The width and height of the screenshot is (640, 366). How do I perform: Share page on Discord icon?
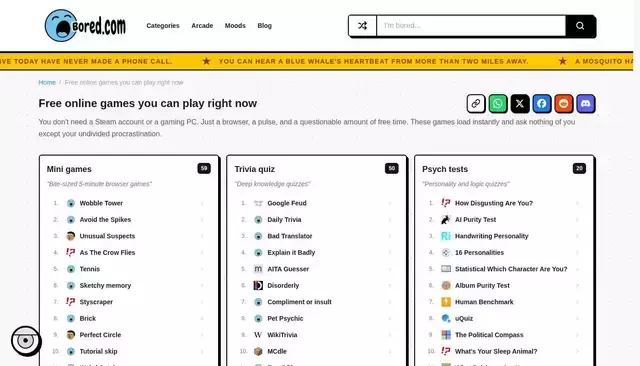click(x=586, y=104)
